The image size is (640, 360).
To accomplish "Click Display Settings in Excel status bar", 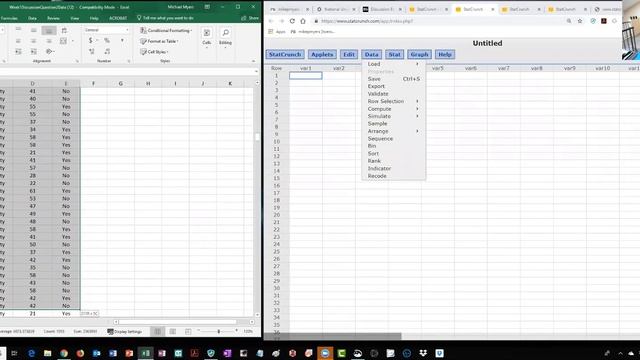I will (x=124, y=331).
